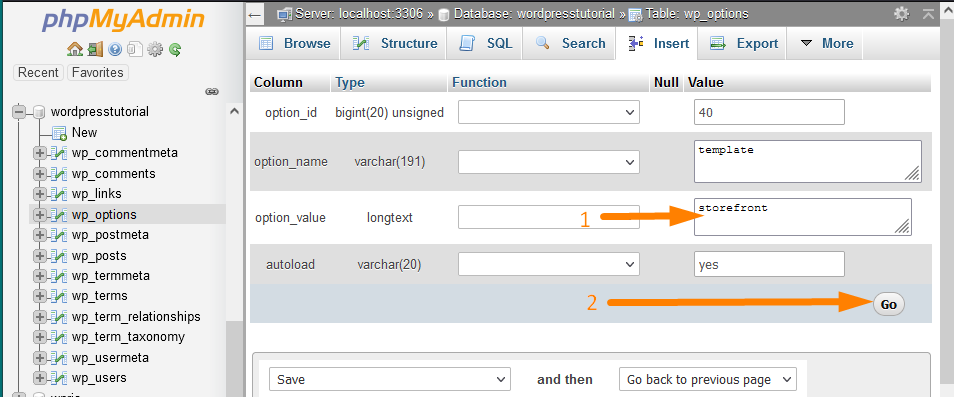Viewport: 954px width, 397px height.
Task: Click the phpMyAdmin logo
Action: click(x=124, y=21)
